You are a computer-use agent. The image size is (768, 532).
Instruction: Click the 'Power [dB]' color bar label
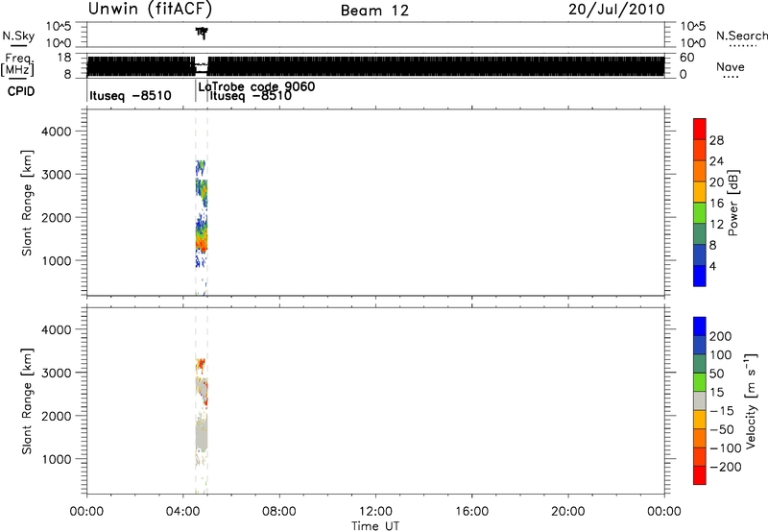pyautogui.click(x=733, y=203)
